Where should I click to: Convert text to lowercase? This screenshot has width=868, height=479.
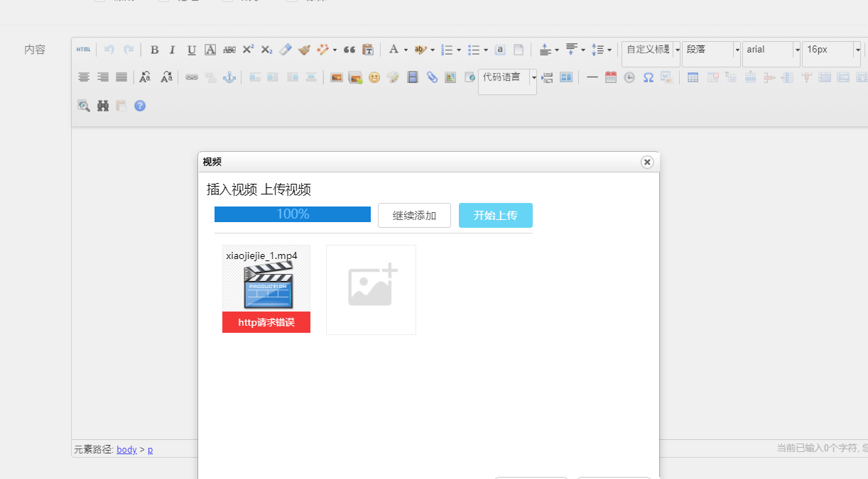tap(166, 77)
